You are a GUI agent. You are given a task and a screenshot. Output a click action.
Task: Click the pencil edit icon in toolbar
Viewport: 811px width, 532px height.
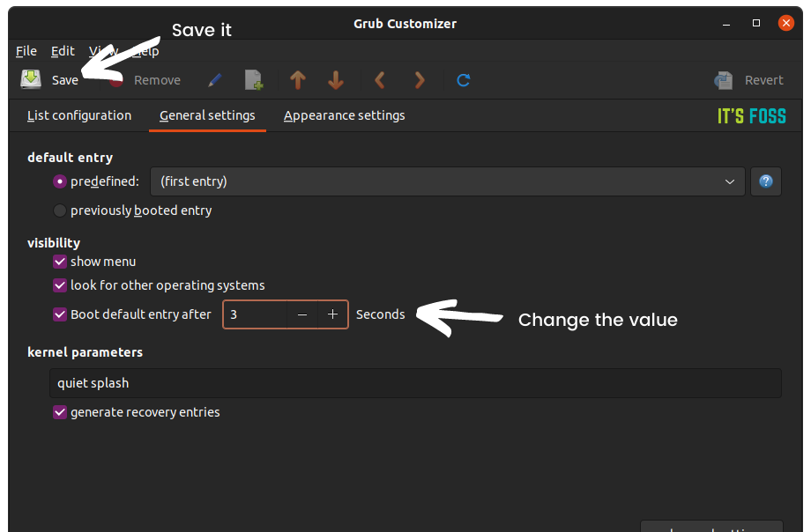(215, 80)
